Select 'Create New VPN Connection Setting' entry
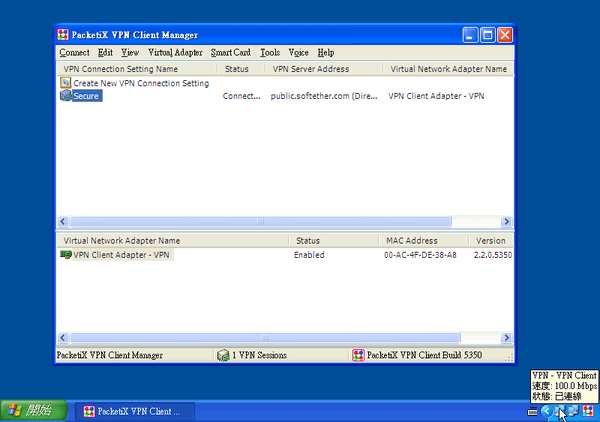 click(141, 83)
